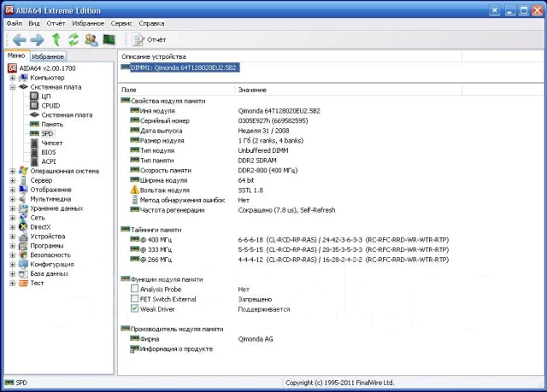Click the Компьютер icon in tree
Screen dimensions: 547x392
click(x=23, y=78)
